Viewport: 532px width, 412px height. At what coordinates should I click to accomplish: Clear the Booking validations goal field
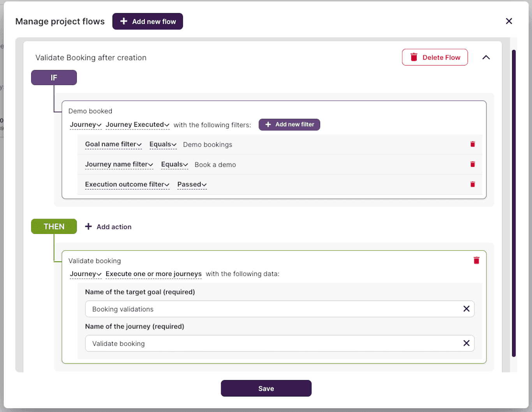point(466,309)
